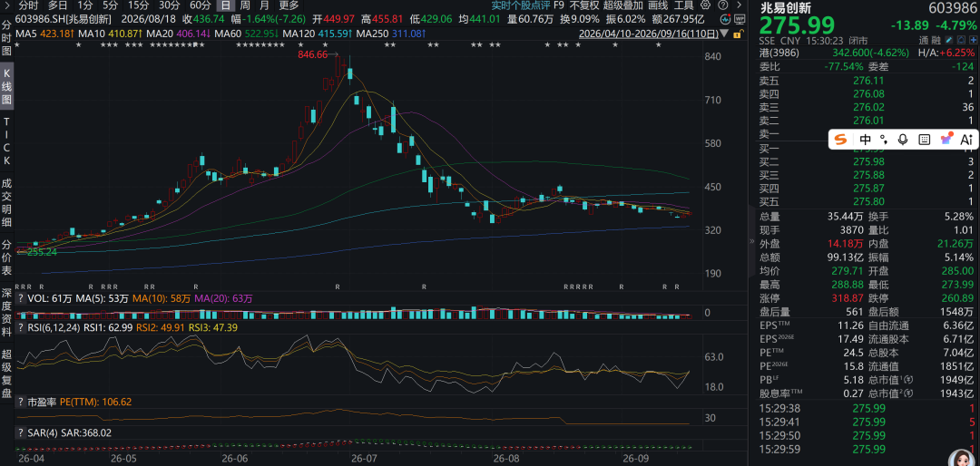The height and width of the screenshot is (466, 980).
Task: Open RSI(6,12,24) indicator parameters
Action: [x=53, y=326]
